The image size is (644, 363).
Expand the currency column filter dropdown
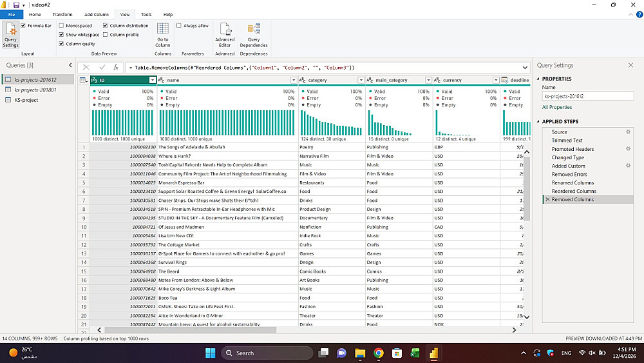[x=496, y=81]
